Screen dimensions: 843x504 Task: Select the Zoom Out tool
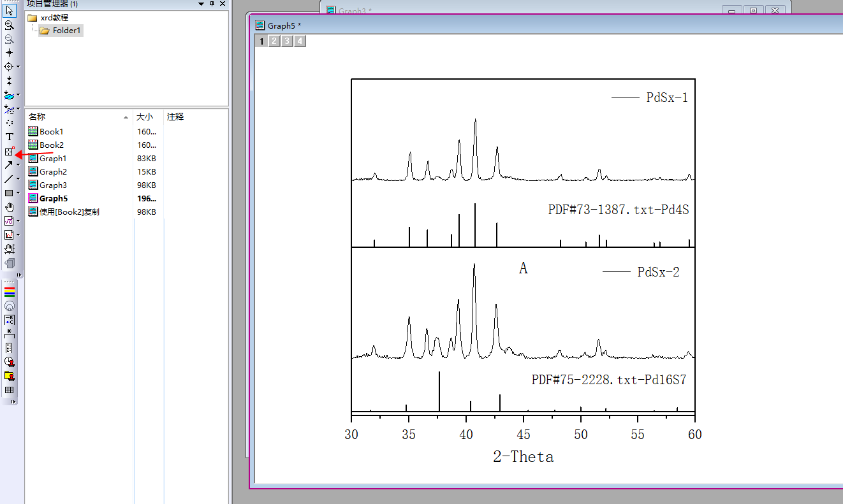point(9,39)
